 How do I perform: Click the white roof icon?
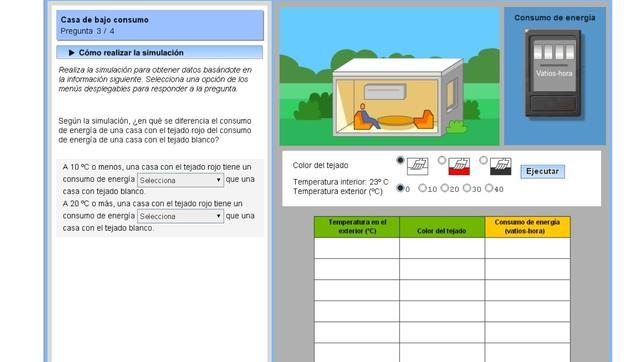[417, 166]
